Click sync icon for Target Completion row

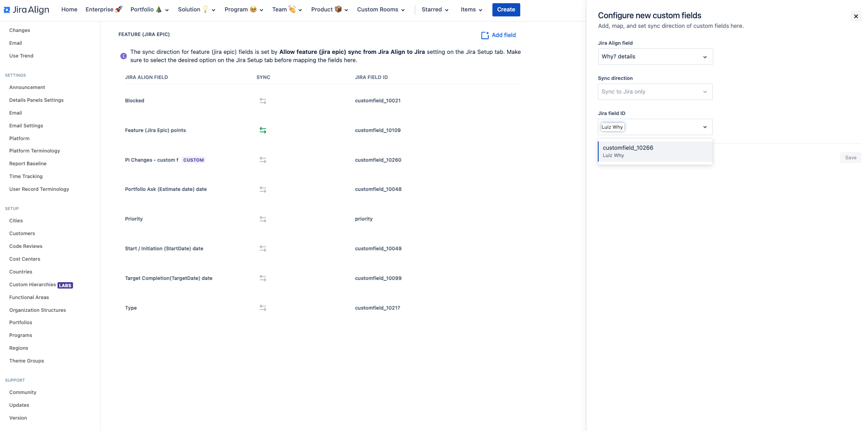pyautogui.click(x=263, y=279)
